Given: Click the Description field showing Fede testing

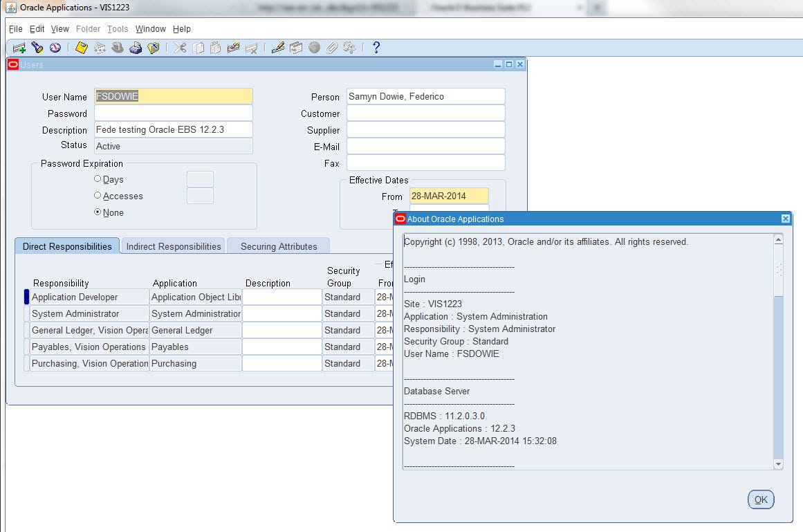Looking at the screenshot, I should (x=172, y=129).
